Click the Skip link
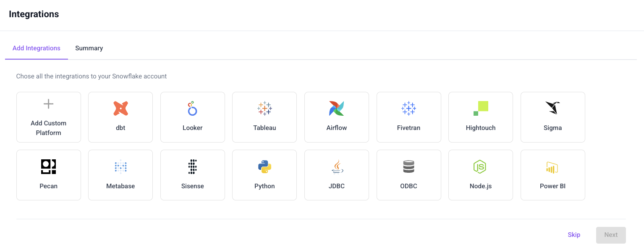This screenshot has height=252, width=644. [x=574, y=235]
